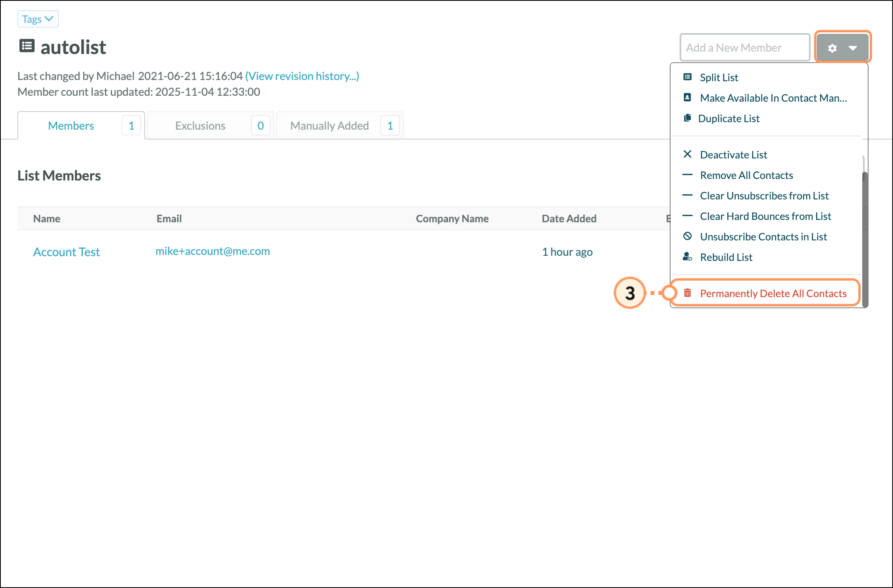Click the gear settings icon

coord(832,48)
